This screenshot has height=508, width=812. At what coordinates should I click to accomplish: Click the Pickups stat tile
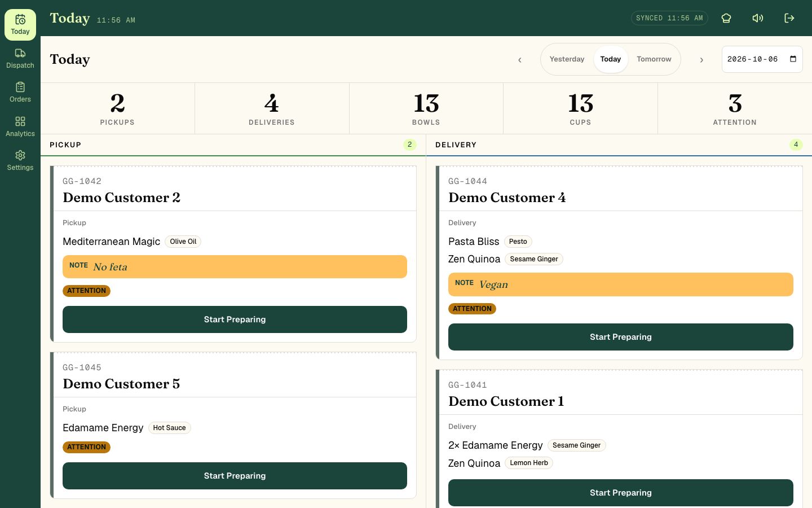click(117, 108)
